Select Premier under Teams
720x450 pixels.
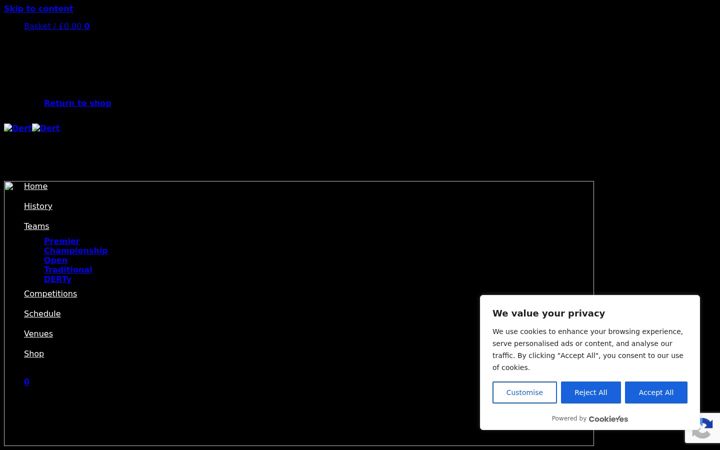click(x=62, y=241)
